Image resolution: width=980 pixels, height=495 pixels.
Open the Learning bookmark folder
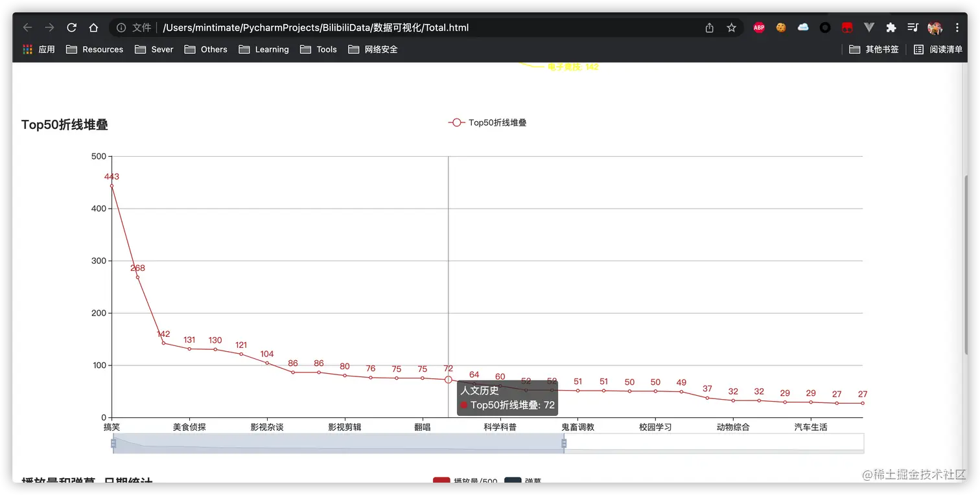click(264, 49)
